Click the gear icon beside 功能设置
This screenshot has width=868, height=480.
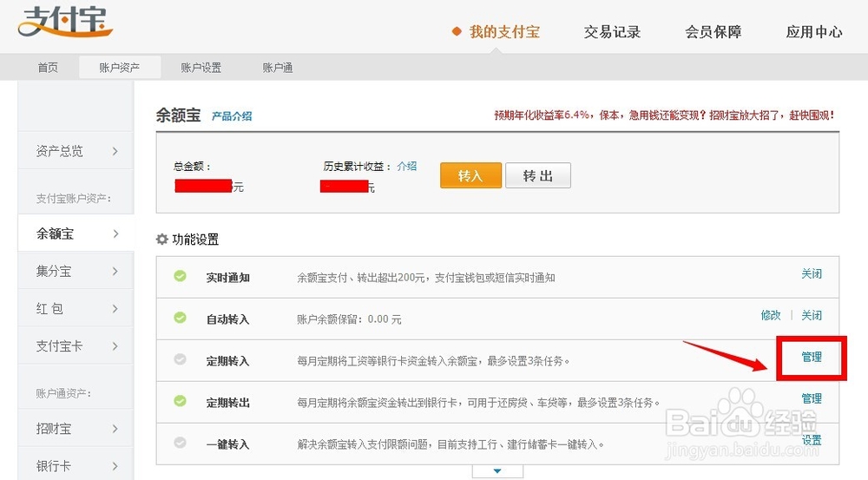point(162,240)
